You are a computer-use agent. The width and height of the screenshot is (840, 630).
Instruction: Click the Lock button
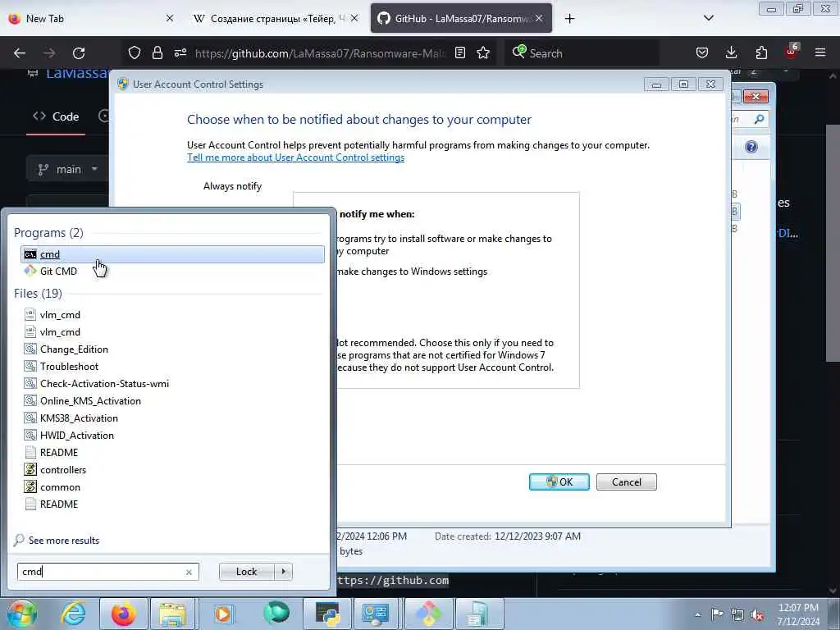point(246,572)
